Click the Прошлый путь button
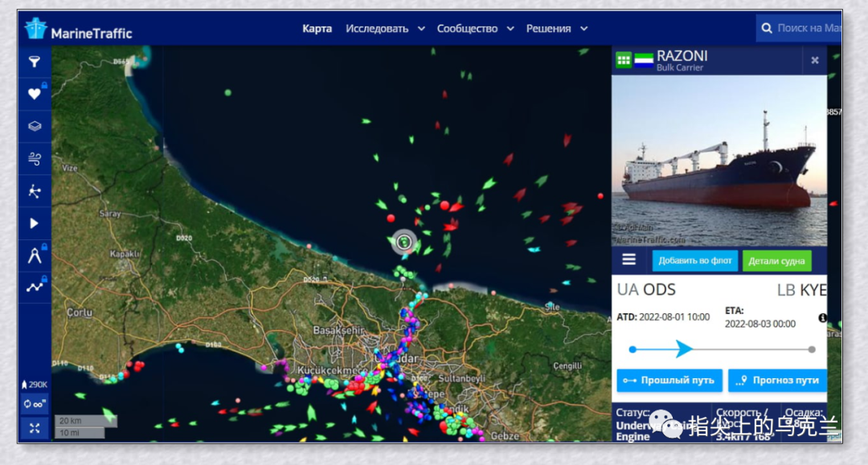Image resolution: width=868 pixels, height=465 pixels. [x=669, y=381]
